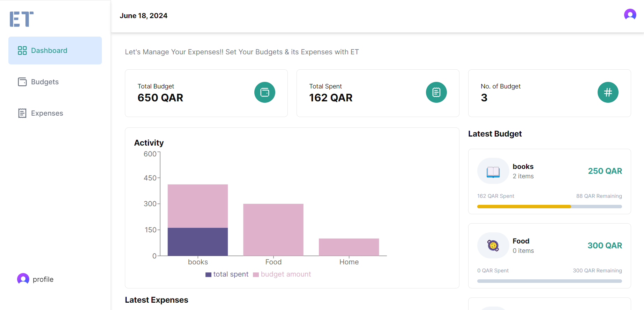Viewport: 644px width, 310px height.
Task: Click the Activity chart title
Action: 149,143
